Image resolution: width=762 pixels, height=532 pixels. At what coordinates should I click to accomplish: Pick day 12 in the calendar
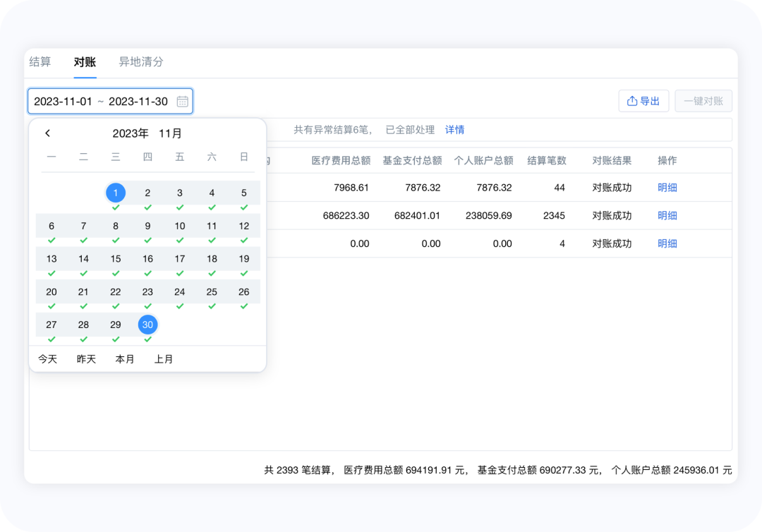pos(244,226)
